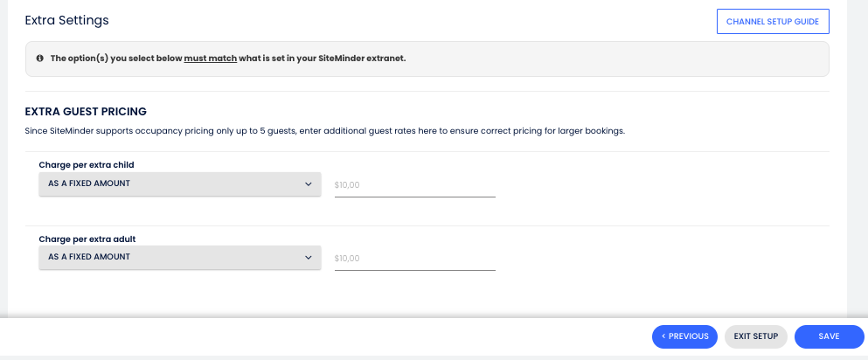Image resolution: width=868 pixels, height=360 pixels.
Task: Open the Channel Setup Guide
Action: 772,21
